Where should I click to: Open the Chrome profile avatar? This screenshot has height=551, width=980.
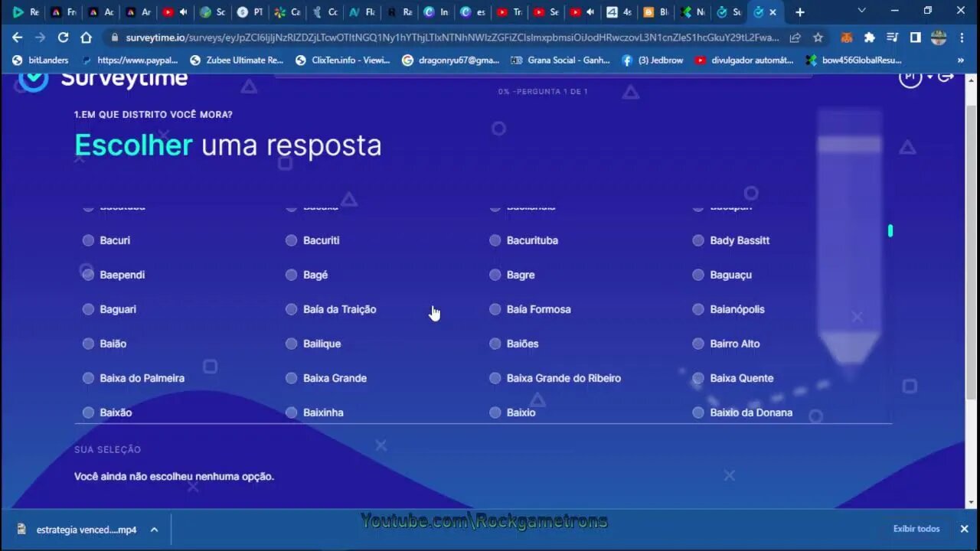(x=939, y=37)
